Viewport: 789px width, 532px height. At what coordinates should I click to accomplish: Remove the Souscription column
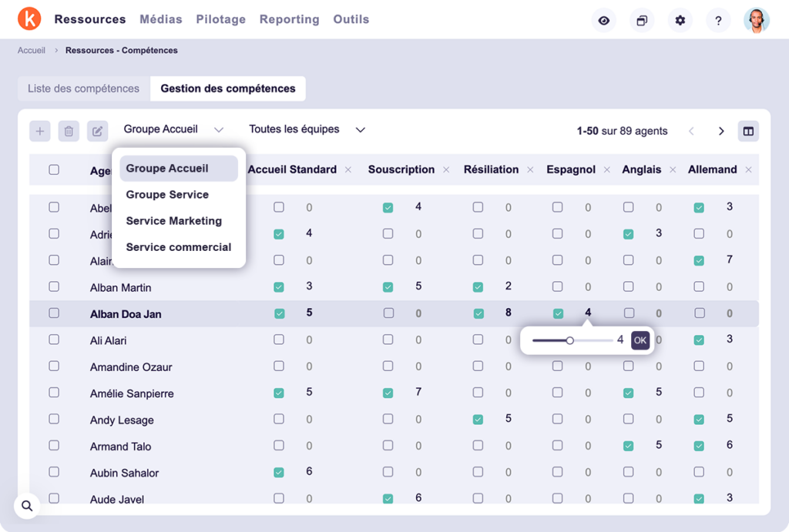pos(446,170)
